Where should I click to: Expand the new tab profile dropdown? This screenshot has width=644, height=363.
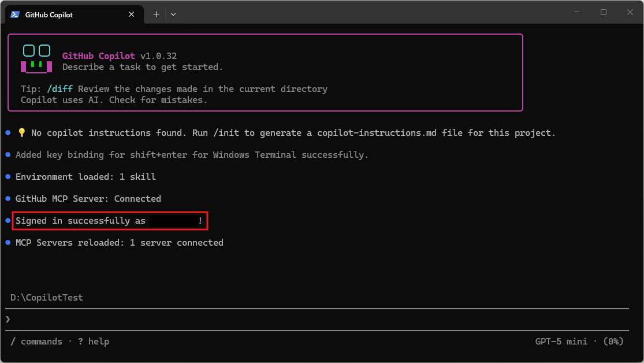173,14
